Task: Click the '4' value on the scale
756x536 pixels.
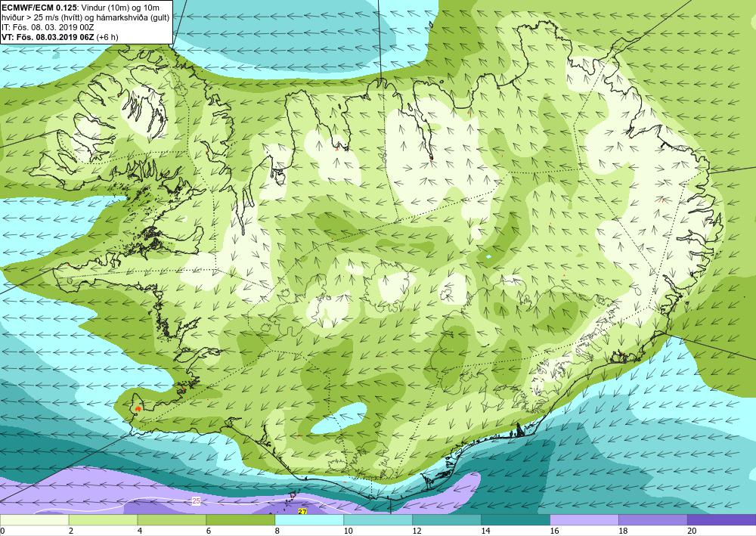Action: (140, 531)
